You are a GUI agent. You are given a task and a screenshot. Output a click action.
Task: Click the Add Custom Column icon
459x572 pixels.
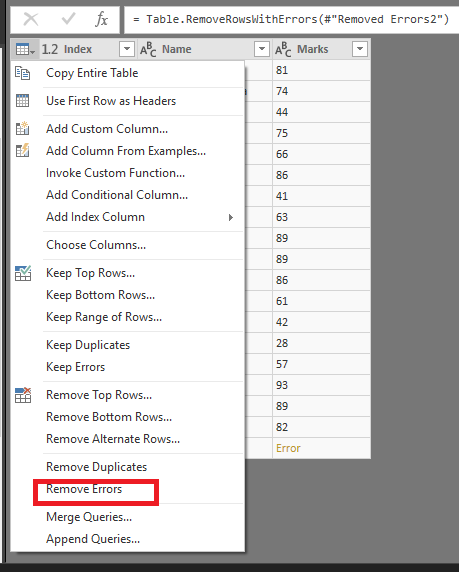pos(23,128)
